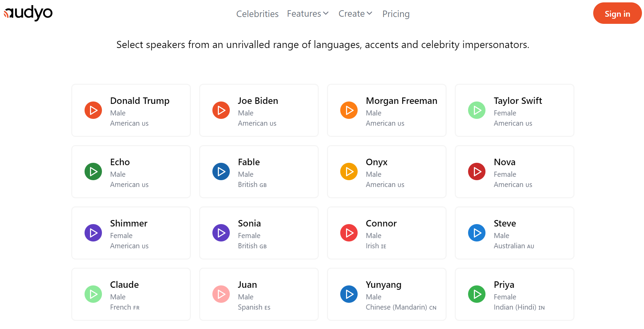Open the Celebrities page
This screenshot has width=644, height=329.
point(257,14)
